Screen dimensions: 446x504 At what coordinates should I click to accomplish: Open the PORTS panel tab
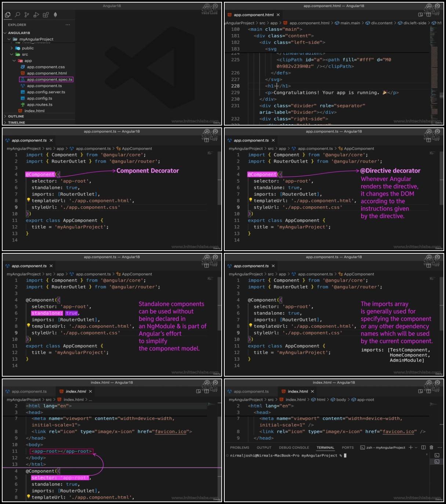(348, 447)
